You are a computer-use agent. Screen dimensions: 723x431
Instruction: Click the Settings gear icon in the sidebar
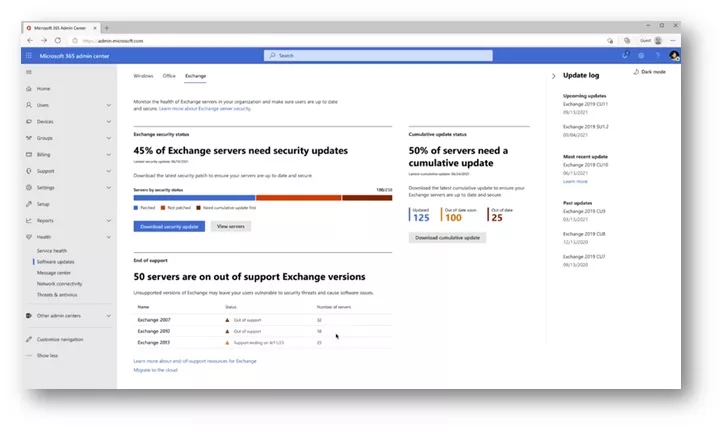(29, 188)
